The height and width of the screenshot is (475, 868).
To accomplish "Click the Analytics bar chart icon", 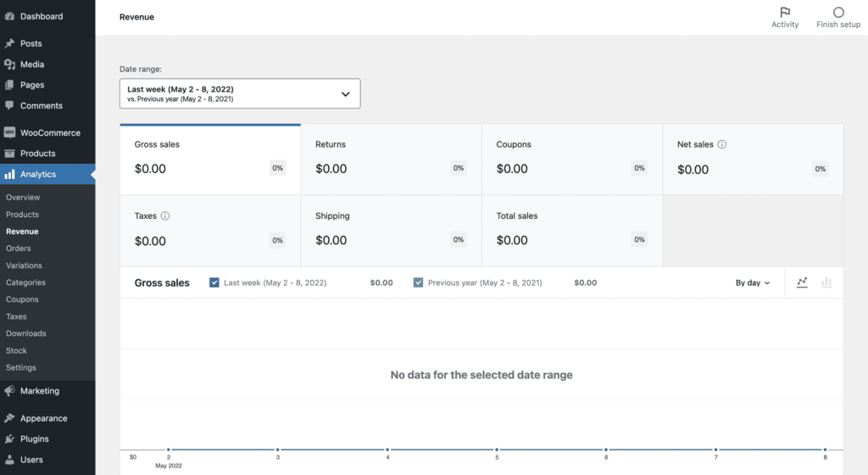I will (9, 175).
